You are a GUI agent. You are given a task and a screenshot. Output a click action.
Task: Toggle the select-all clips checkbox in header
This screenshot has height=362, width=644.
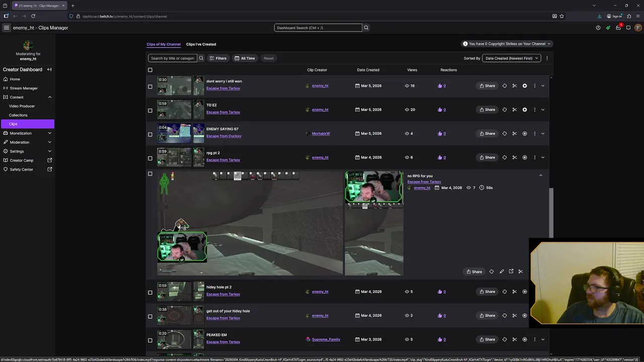150,70
